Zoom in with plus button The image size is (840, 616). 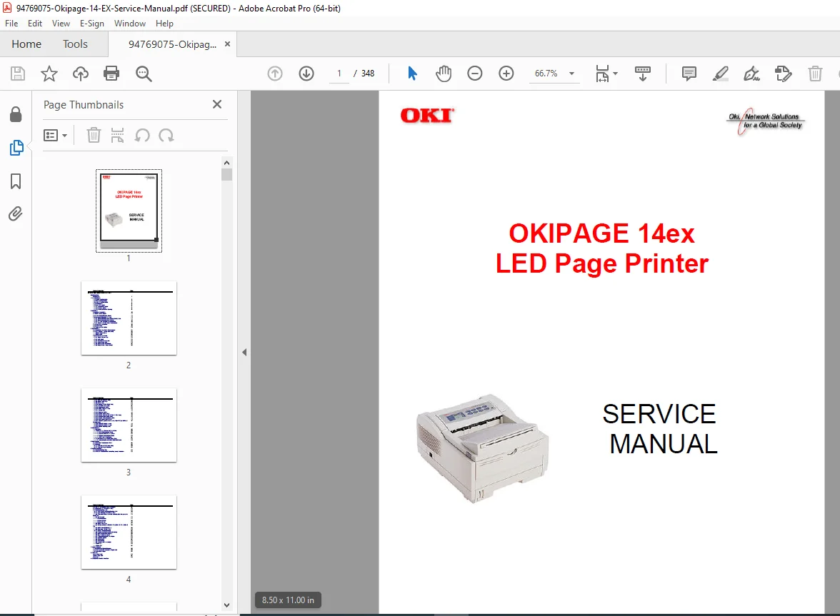point(506,74)
